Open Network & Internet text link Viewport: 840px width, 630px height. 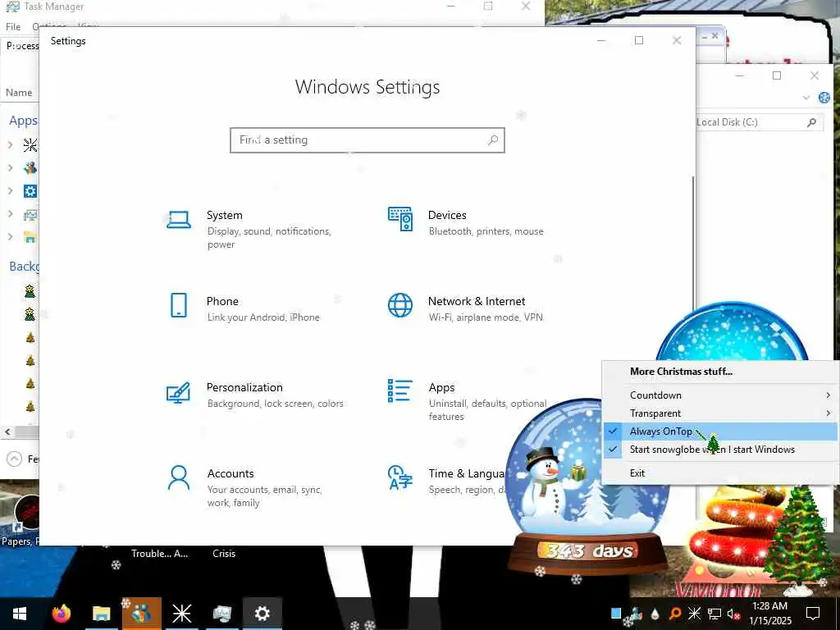click(x=477, y=301)
